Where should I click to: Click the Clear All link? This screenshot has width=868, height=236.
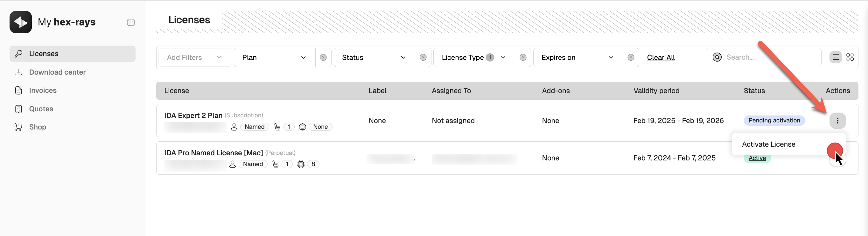coord(661,57)
